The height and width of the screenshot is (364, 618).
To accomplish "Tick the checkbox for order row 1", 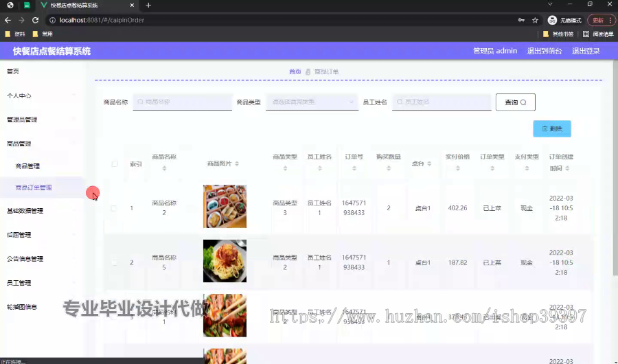I will click(x=114, y=208).
